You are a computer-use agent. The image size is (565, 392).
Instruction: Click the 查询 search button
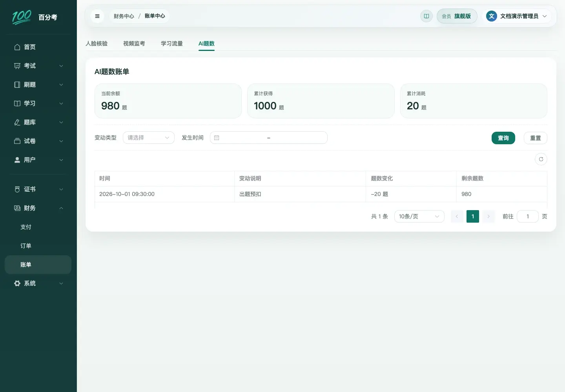[503, 138]
